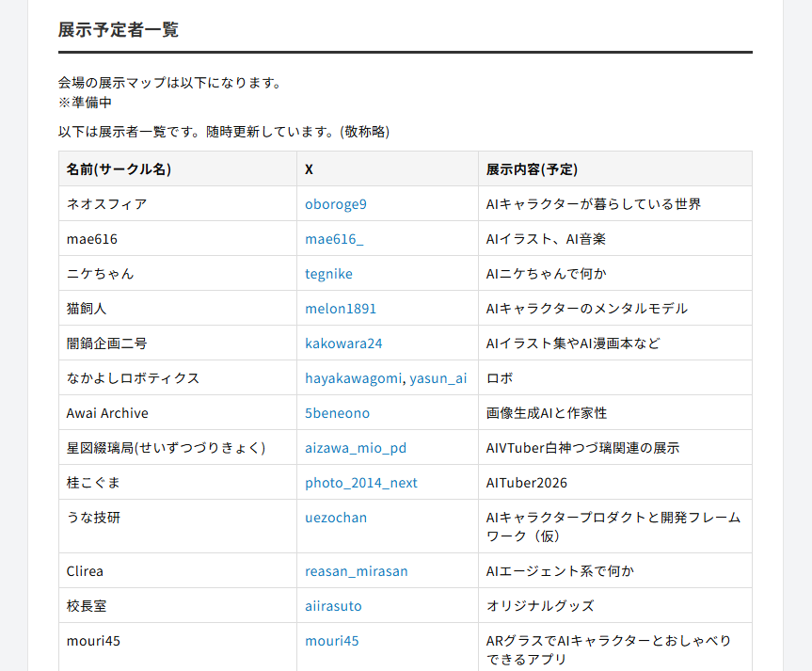Screen dimensions: 812x671
Task: Click the X column header
Action: click(309, 168)
